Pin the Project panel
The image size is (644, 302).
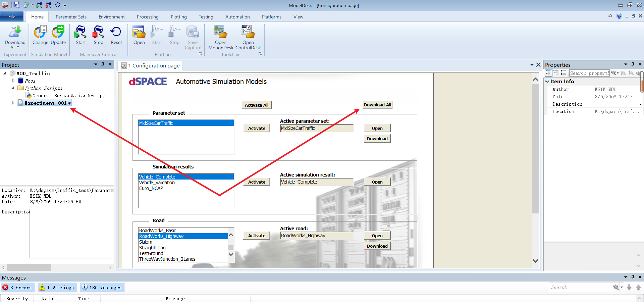coord(103,64)
